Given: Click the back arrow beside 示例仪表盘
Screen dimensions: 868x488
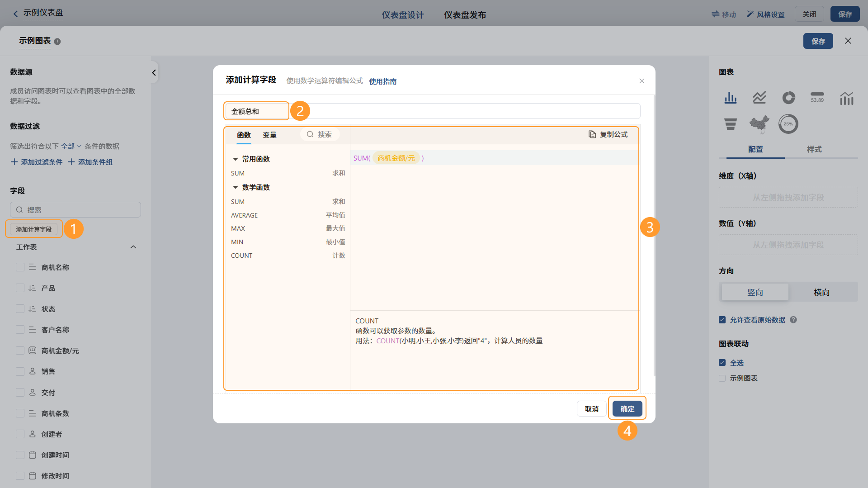Looking at the screenshot, I should point(15,14).
